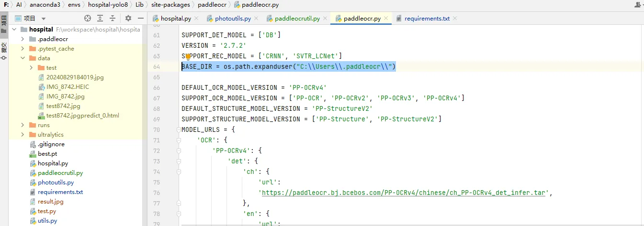Select the paddleocr.py editor tab

pyautogui.click(x=362, y=19)
